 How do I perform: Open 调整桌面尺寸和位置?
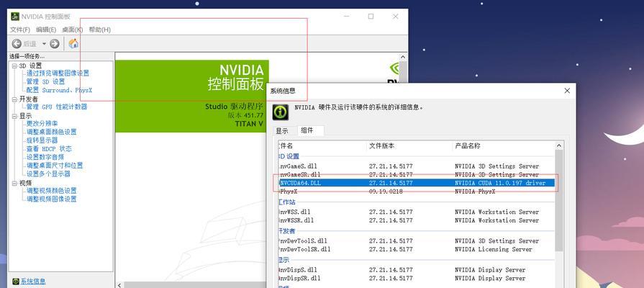(55, 165)
